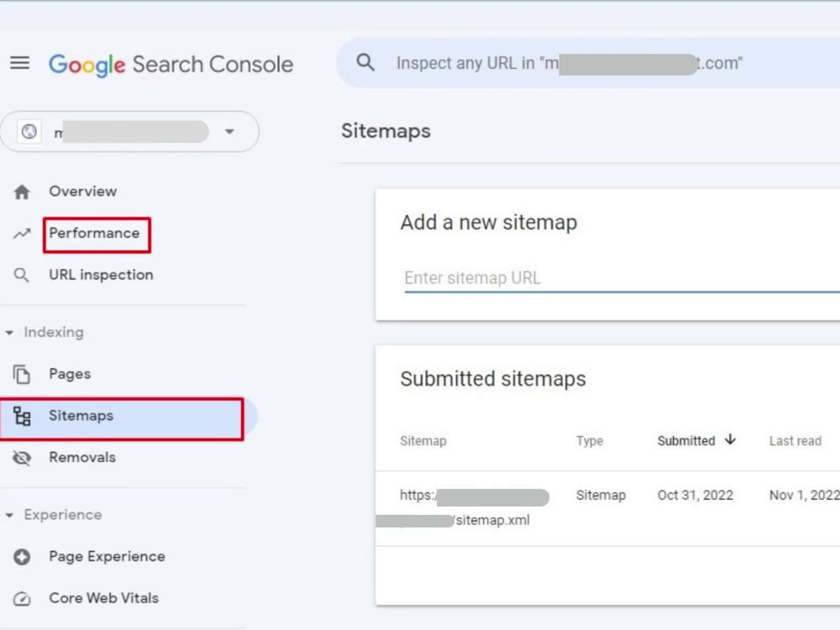
Task: Click the globe icon in property selector
Action: 29,131
